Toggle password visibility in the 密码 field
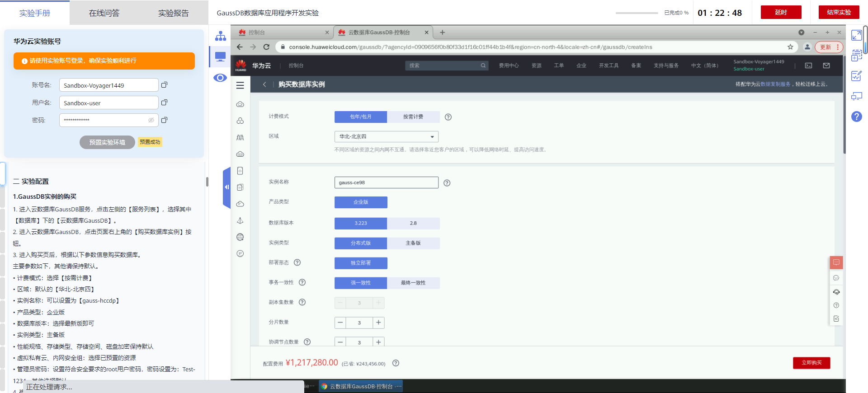Screen dimensions: 868x393 click(x=151, y=120)
